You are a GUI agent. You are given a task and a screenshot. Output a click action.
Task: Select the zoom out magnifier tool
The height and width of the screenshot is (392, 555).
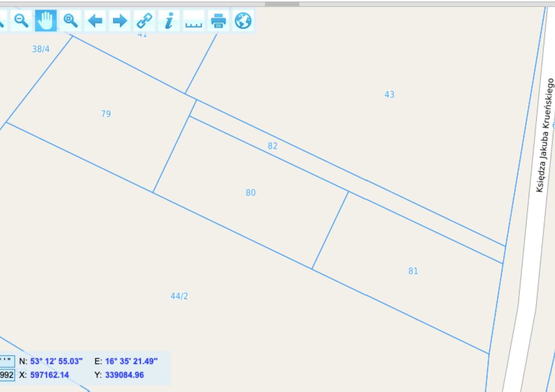coord(21,21)
